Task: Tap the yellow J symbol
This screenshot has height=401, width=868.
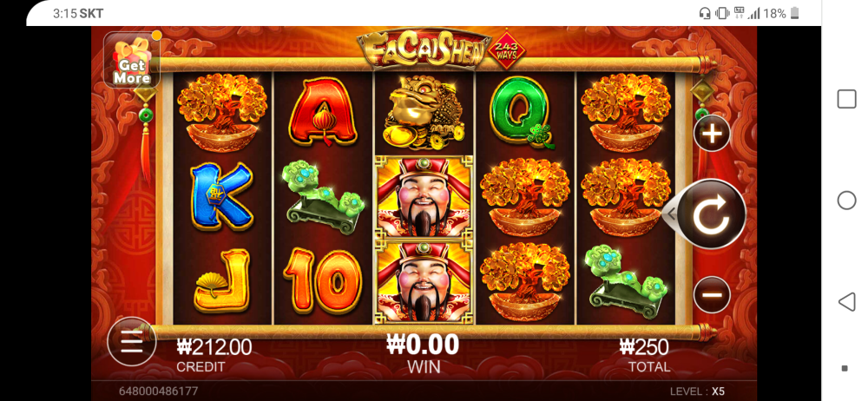Action: (221, 281)
